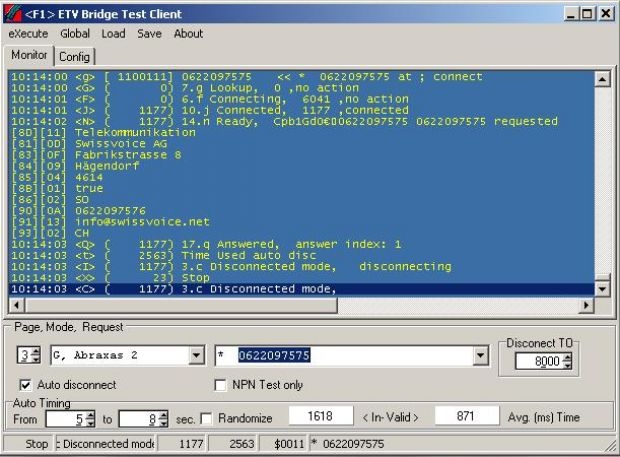Open the Global menu

[x=75, y=34]
